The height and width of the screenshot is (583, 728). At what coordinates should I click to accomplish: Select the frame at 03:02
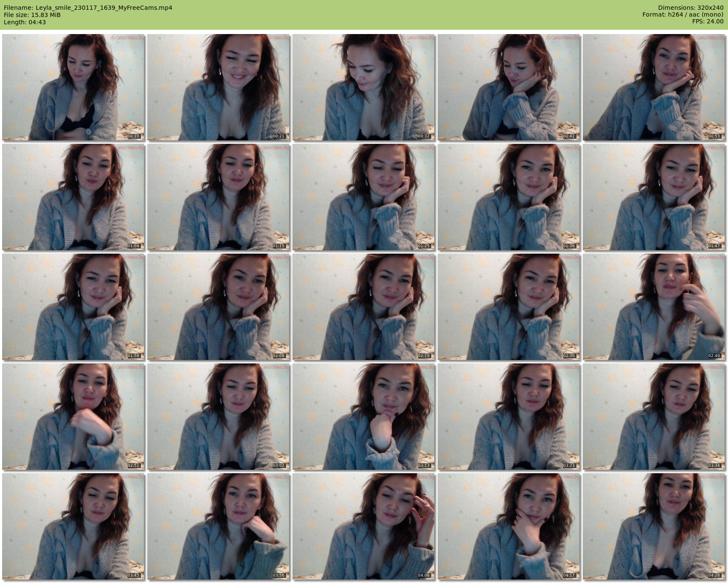click(x=218, y=417)
